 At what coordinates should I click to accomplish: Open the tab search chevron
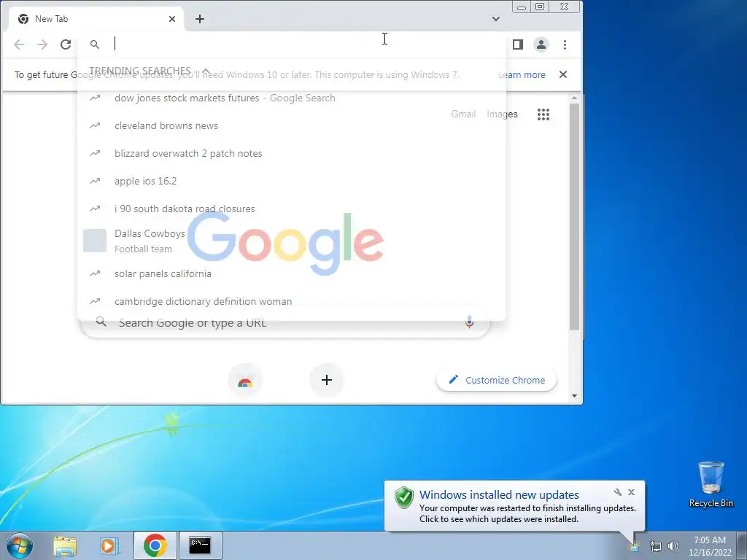496,19
